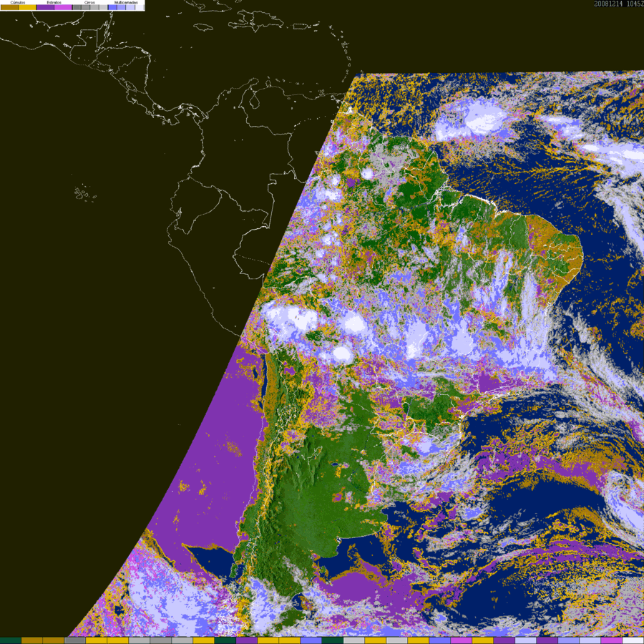Click the 'Cirros' legend label
644x644 pixels.
pyautogui.click(x=89, y=2)
